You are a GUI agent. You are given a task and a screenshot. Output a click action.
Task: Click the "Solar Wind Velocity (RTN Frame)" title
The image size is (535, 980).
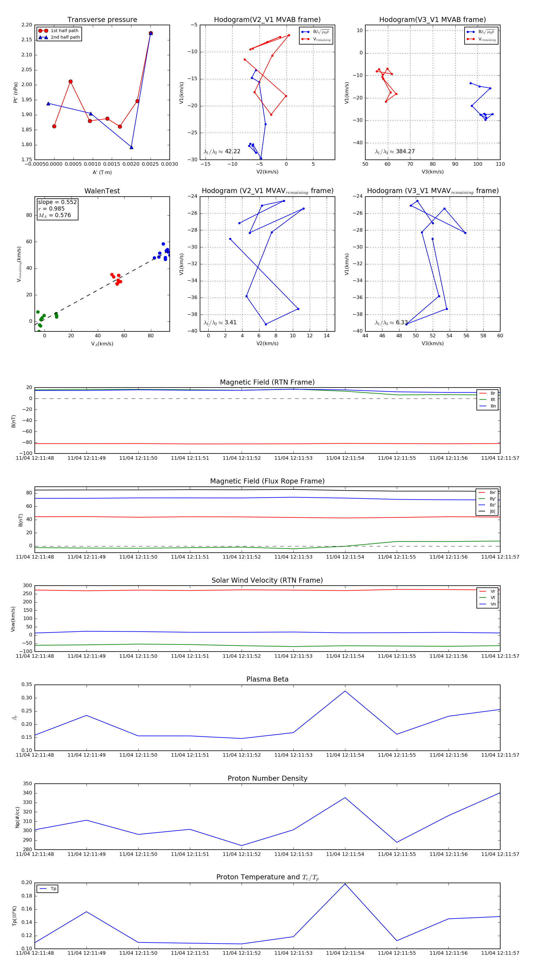pos(267,581)
